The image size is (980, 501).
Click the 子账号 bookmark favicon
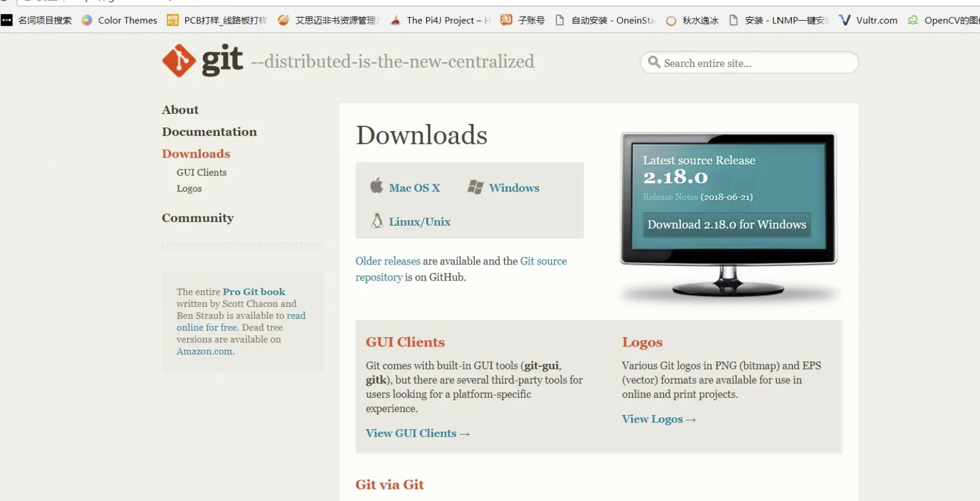pyautogui.click(x=506, y=20)
